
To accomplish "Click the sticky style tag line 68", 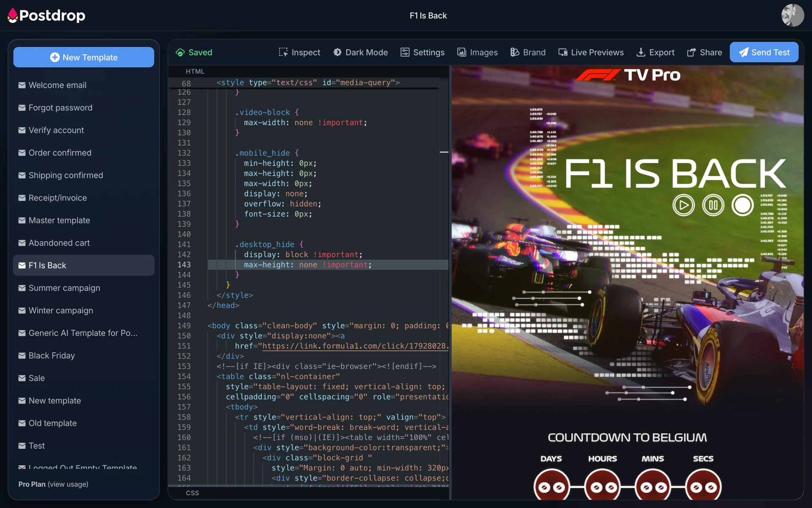I will pos(308,83).
